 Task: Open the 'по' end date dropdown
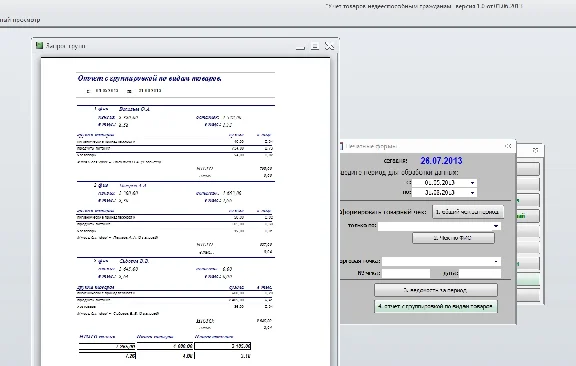click(472, 192)
